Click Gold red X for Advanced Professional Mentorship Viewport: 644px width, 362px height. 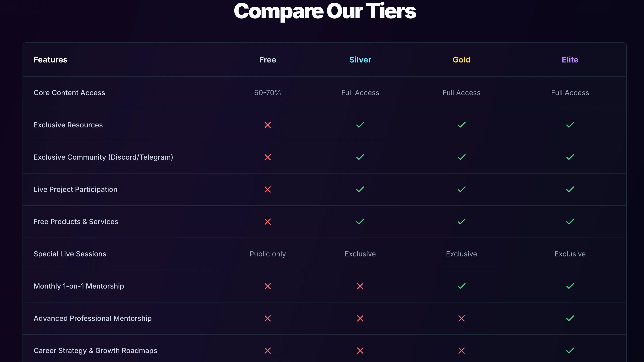pyautogui.click(x=461, y=318)
